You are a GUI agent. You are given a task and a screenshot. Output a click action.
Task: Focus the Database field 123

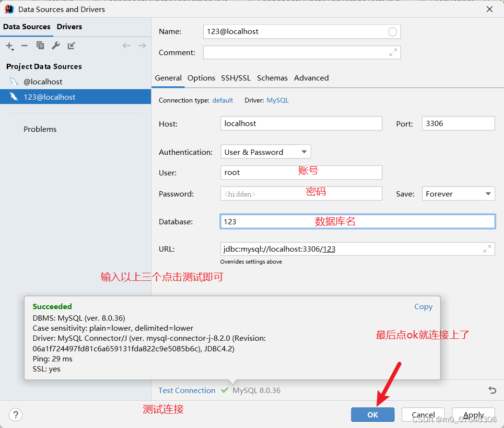pyautogui.click(x=357, y=221)
